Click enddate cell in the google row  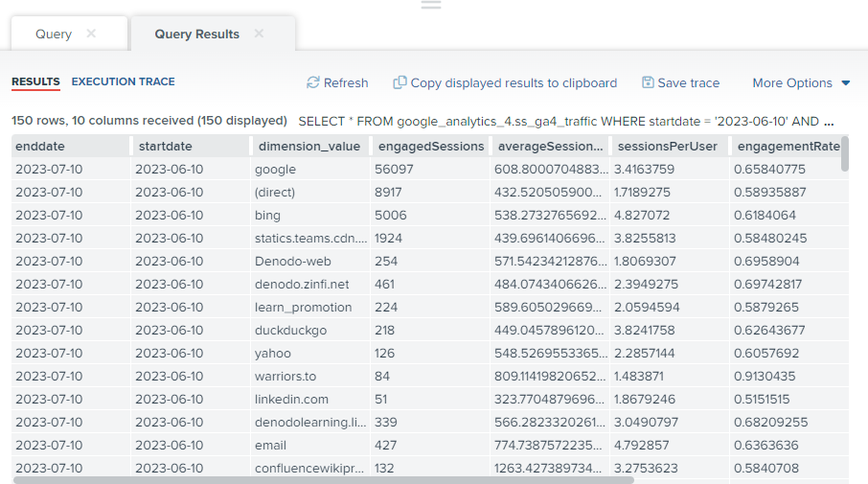[x=72, y=169]
